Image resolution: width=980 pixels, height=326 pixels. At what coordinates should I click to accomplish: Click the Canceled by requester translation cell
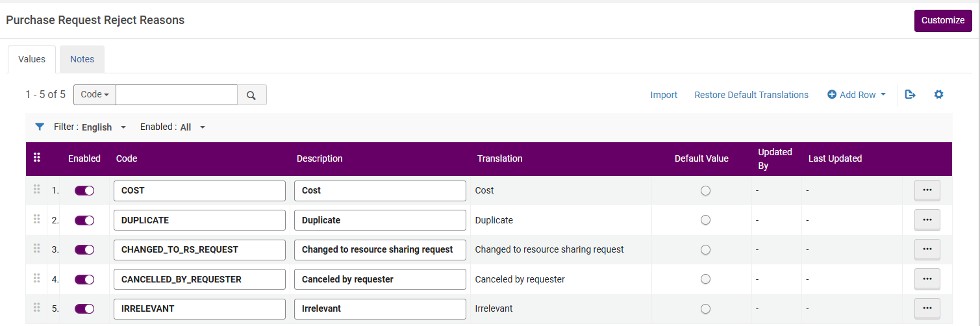pos(520,279)
